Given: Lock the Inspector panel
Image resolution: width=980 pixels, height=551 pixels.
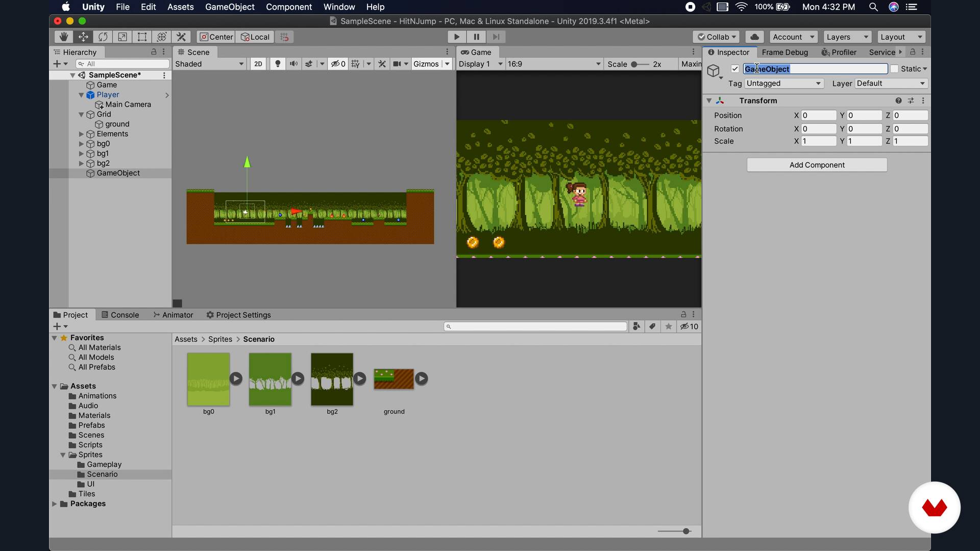Looking at the screenshot, I should [x=913, y=52].
